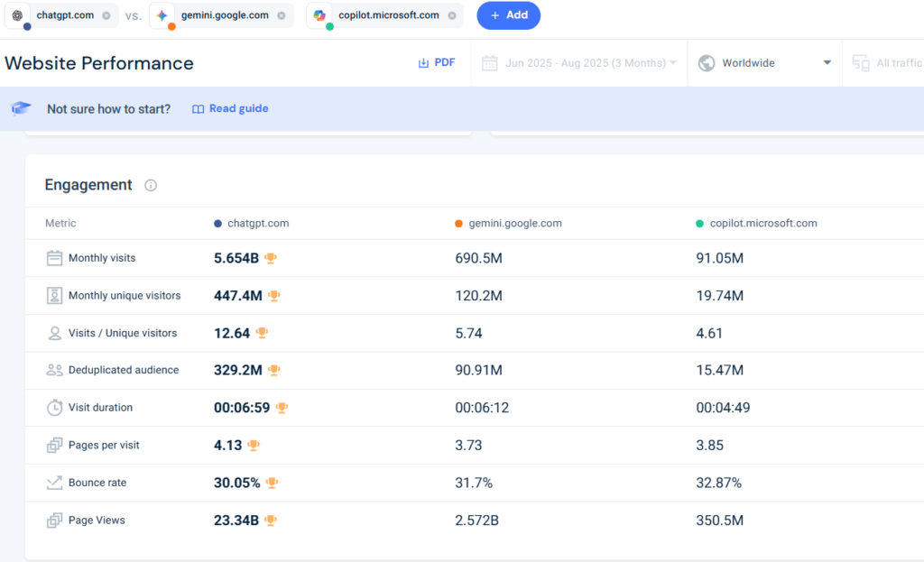Click the Page Views icon
The height and width of the screenshot is (562, 924).
click(54, 521)
